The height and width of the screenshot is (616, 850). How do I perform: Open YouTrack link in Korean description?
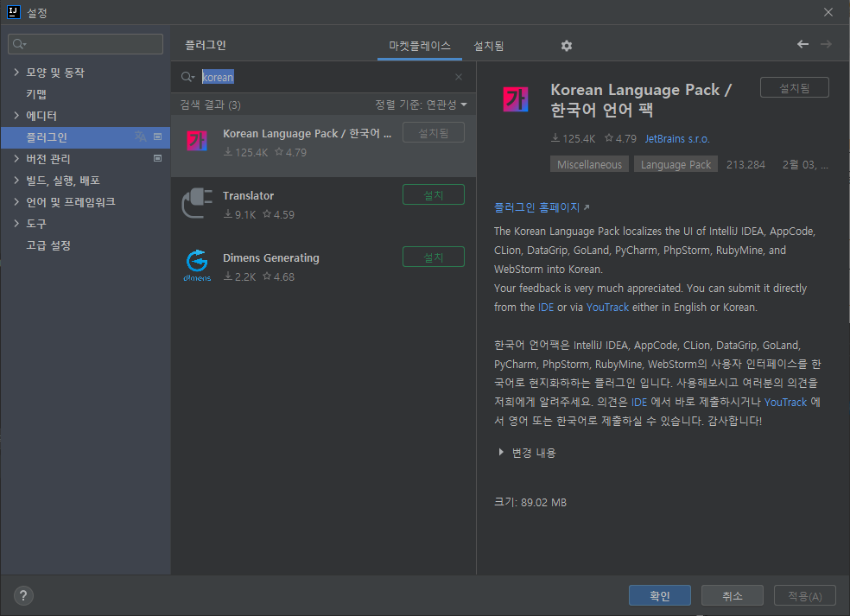[x=785, y=402]
